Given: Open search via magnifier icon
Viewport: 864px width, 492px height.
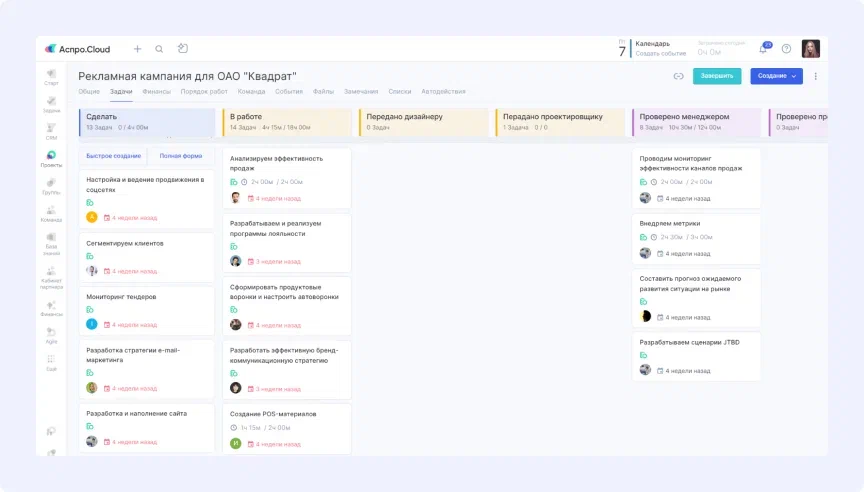Looking at the screenshot, I should [159, 48].
